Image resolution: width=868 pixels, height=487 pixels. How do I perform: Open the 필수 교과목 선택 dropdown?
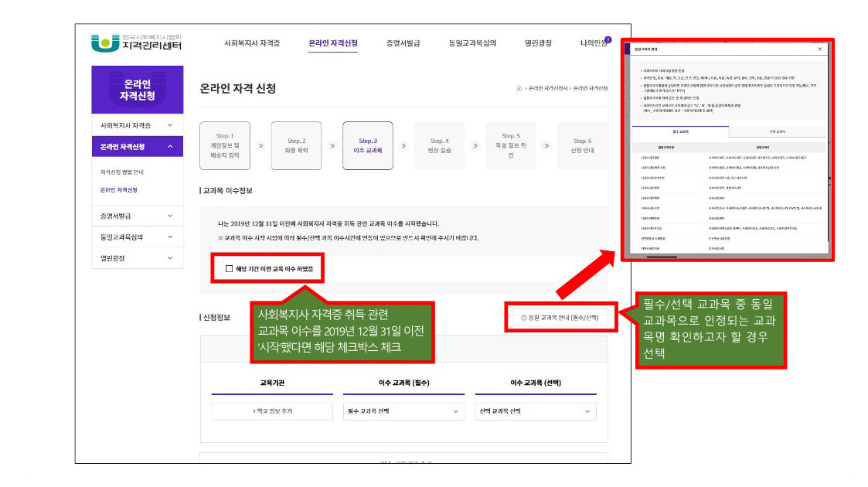(x=403, y=411)
